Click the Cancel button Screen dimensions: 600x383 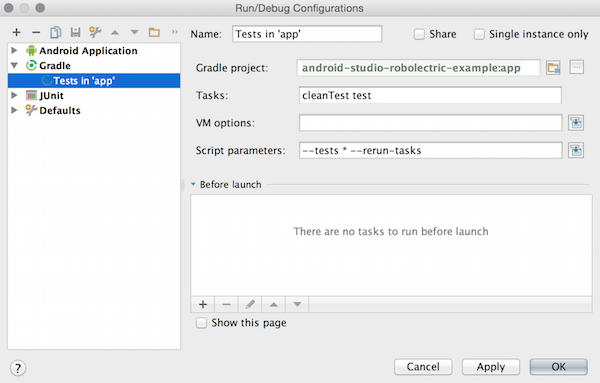point(423,367)
